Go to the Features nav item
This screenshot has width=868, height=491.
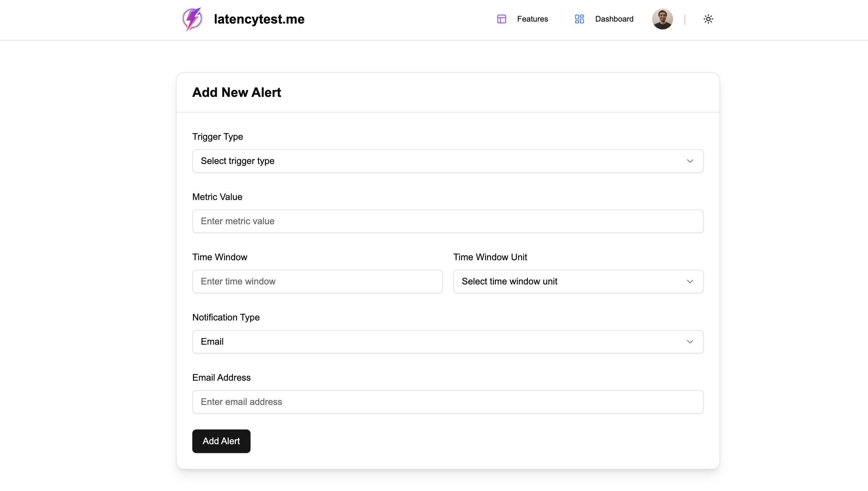532,19
